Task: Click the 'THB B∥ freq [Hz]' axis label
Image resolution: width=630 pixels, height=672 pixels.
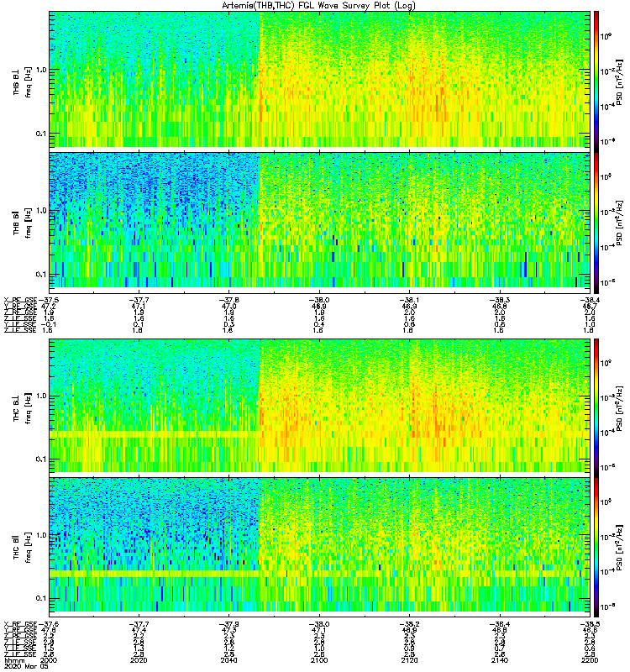Action: point(22,223)
